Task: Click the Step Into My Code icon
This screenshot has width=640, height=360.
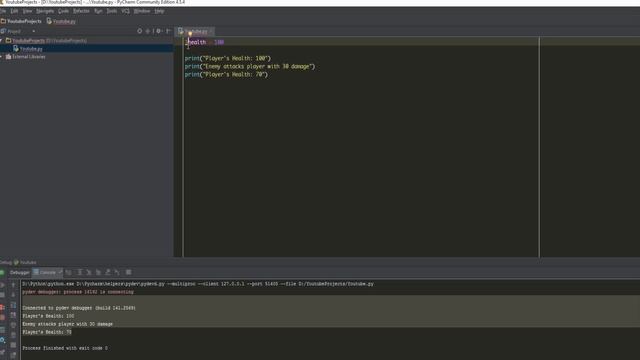Action: click(98, 272)
